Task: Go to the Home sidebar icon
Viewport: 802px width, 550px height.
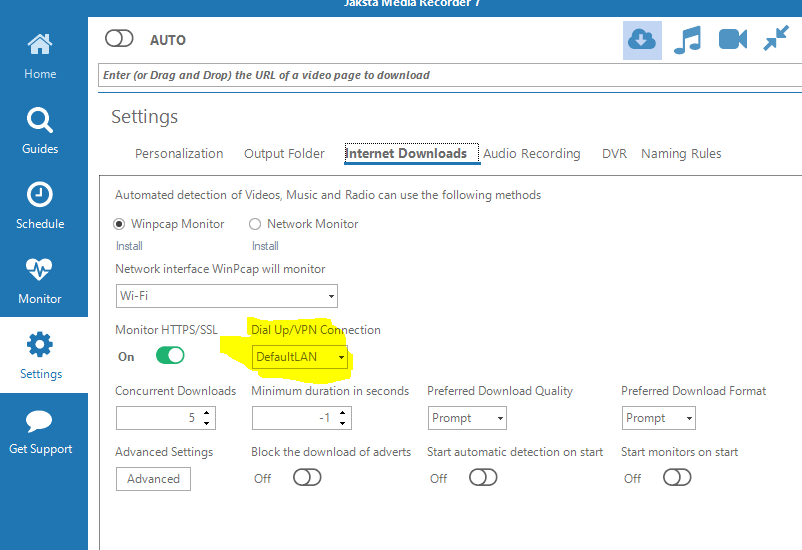Action: 40,45
